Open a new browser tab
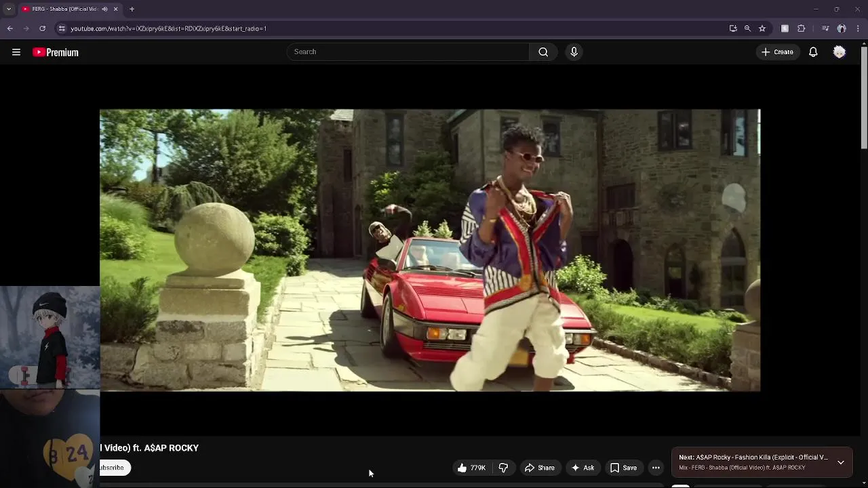 [132, 9]
